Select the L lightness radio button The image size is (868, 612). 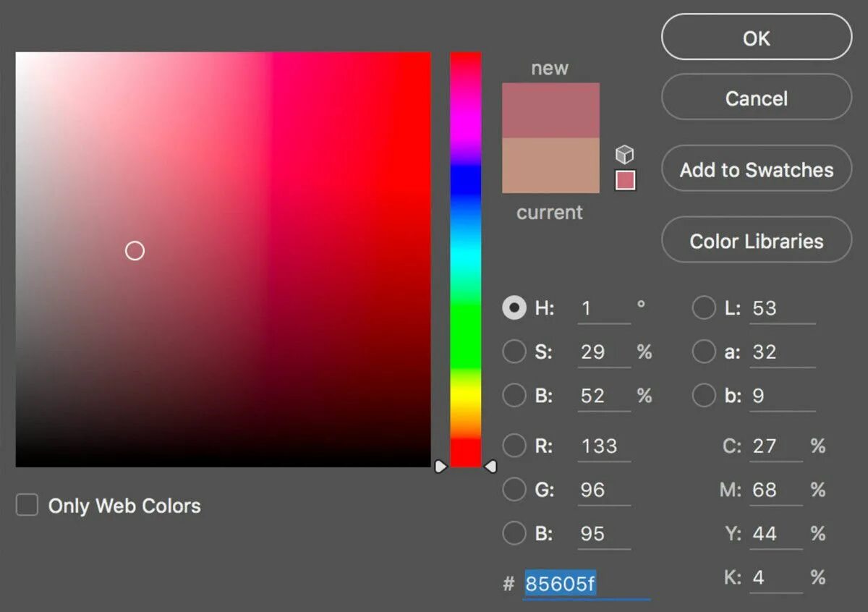704,308
